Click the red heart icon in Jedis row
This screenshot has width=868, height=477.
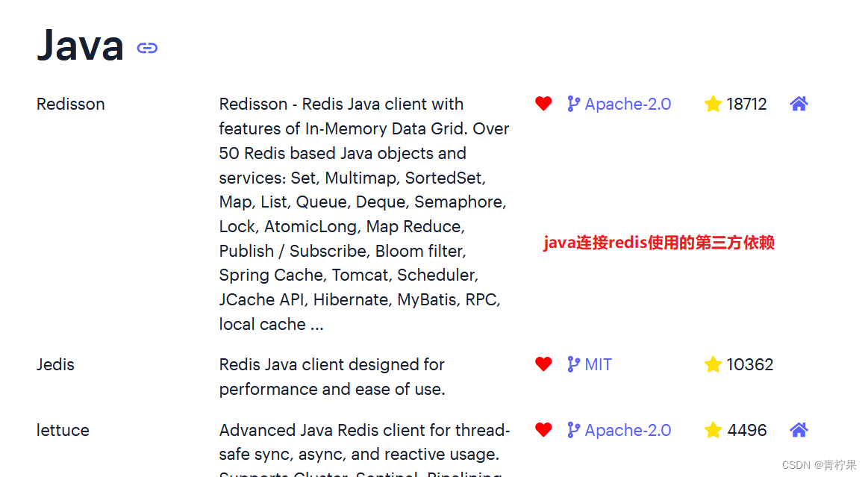tap(543, 364)
